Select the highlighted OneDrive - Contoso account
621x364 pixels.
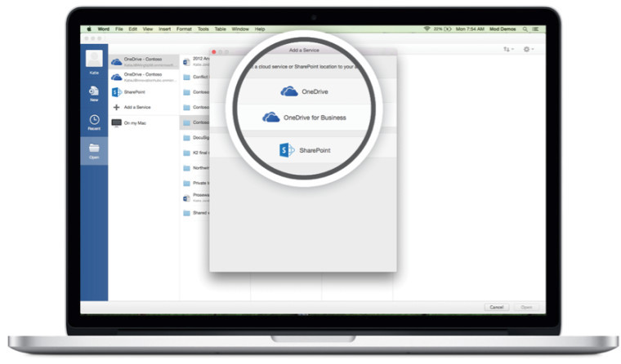(144, 61)
